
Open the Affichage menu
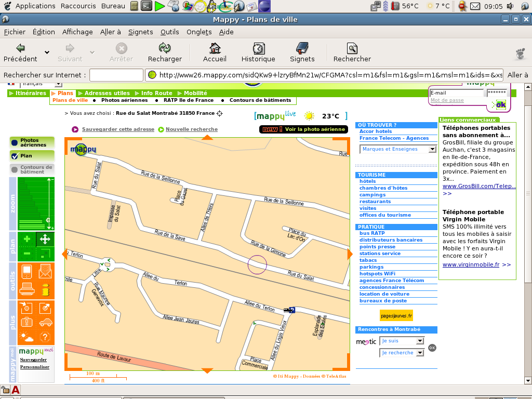coord(77,32)
